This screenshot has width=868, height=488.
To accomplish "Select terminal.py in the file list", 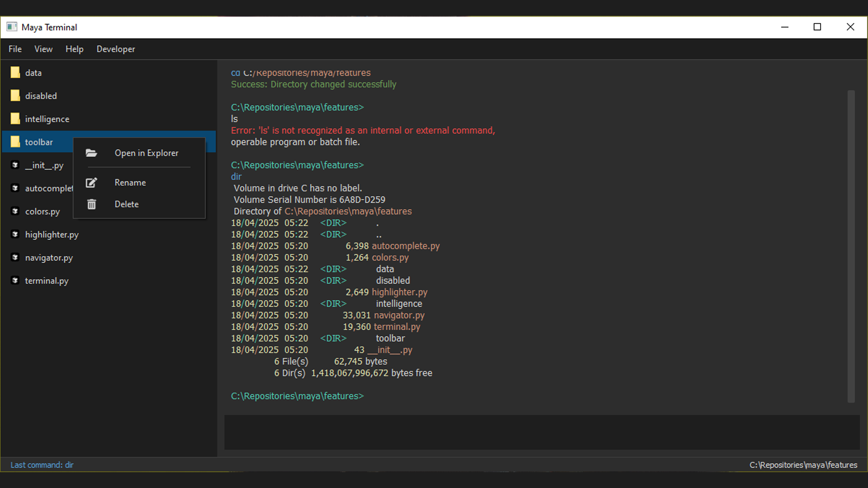I will (47, 281).
